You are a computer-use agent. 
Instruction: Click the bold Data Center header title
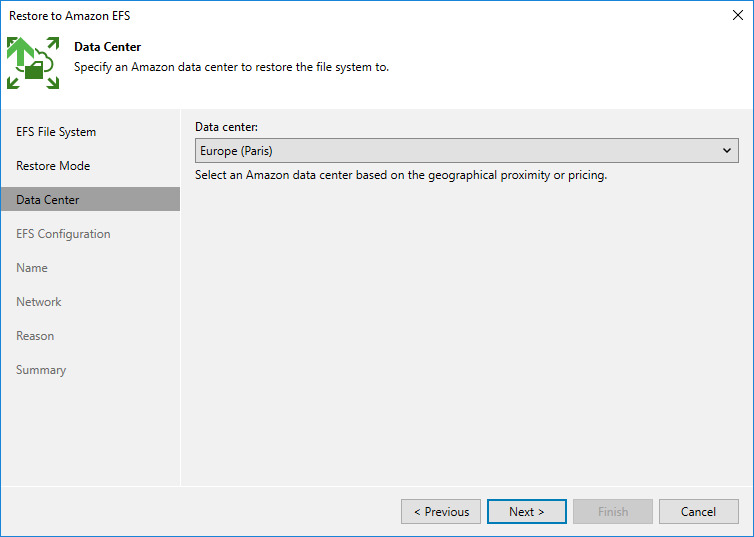(108, 47)
